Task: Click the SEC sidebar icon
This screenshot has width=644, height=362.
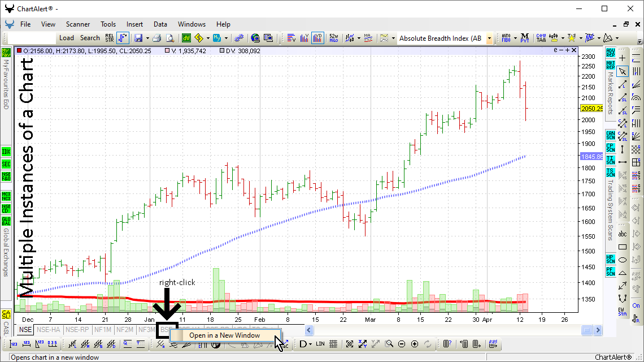Action: [x=6, y=164]
